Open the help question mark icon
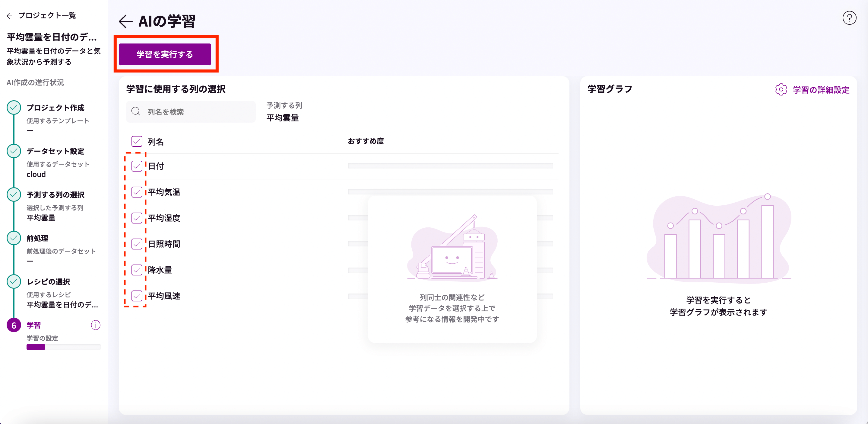Image resolution: width=868 pixels, height=424 pixels. pyautogui.click(x=849, y=18)
